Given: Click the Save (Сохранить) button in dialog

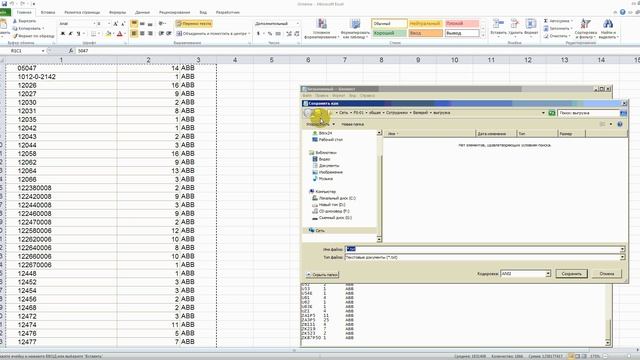Looking at the screenshot, I should [571, 273].
